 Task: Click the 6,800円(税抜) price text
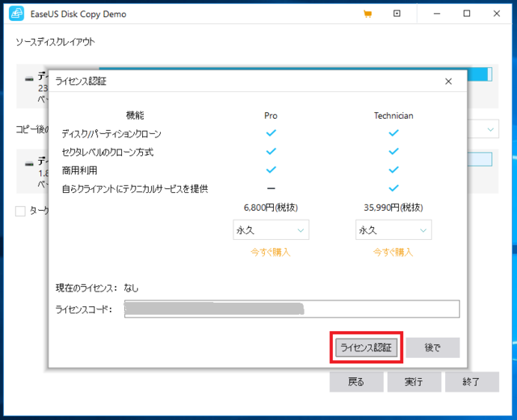(x=271, y=208)
